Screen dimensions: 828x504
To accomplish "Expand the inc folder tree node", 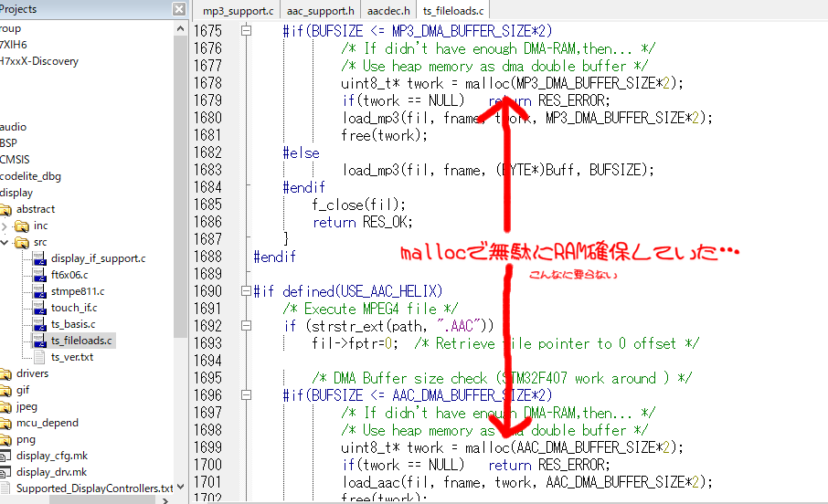I will tap(5, 226).
